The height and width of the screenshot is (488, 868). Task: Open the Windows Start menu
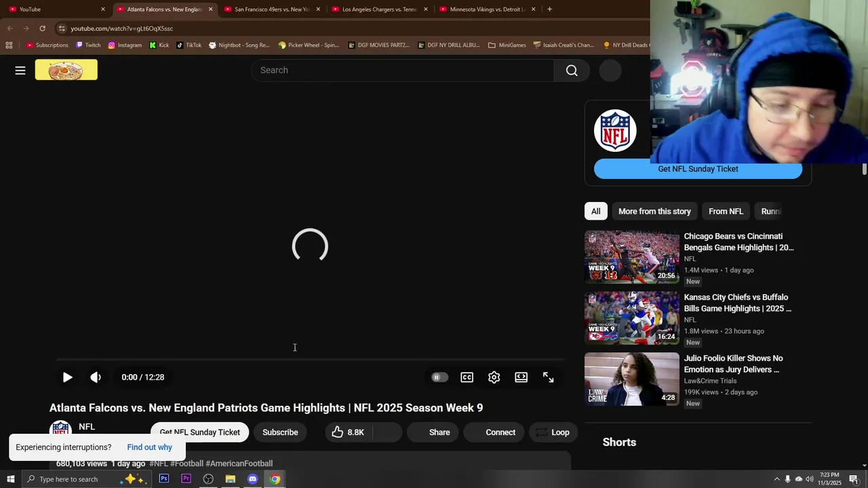(x=10, y=479)
